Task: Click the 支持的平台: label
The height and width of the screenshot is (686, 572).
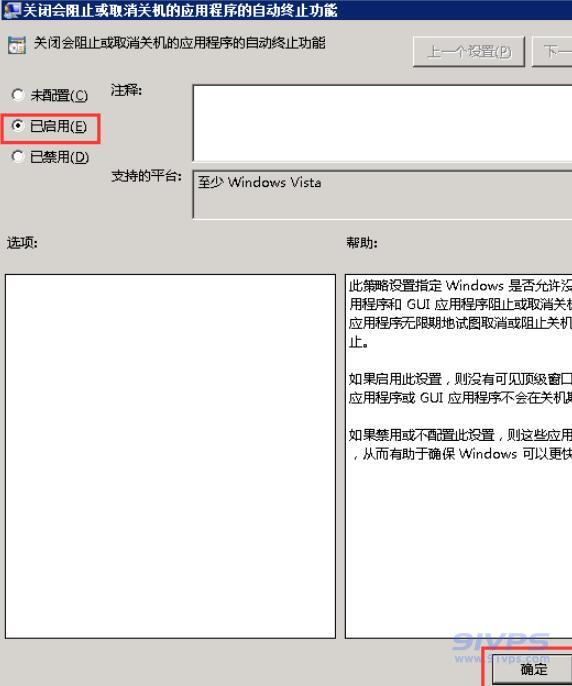Action: [146, 176]
